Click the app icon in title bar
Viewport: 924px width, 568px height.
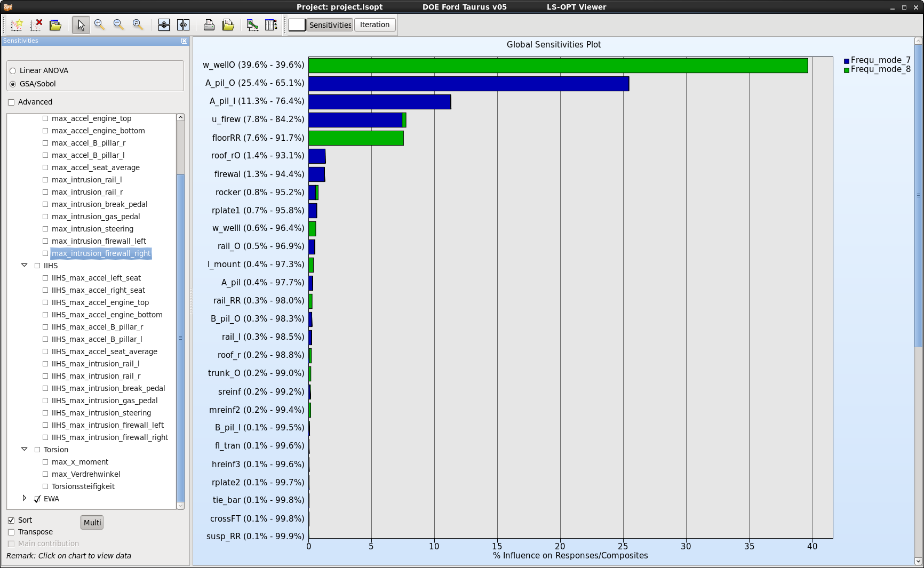7,7
